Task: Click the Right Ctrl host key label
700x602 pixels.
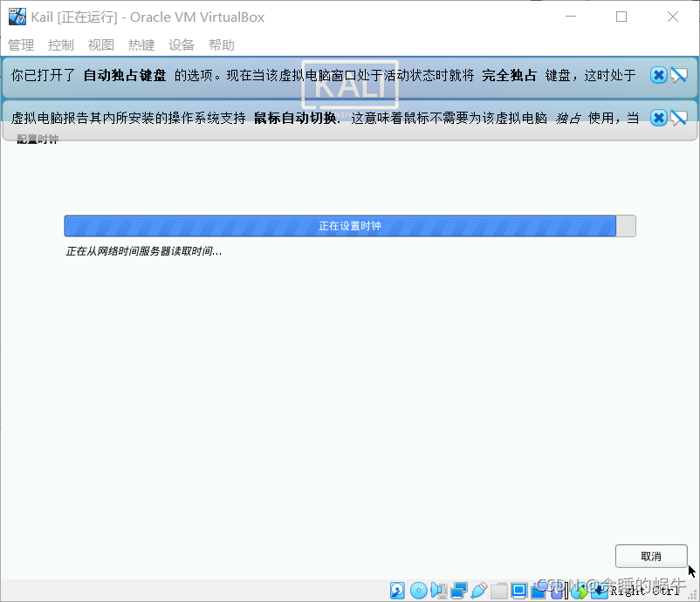Action: pyautogui.click(x=645, y=591)
